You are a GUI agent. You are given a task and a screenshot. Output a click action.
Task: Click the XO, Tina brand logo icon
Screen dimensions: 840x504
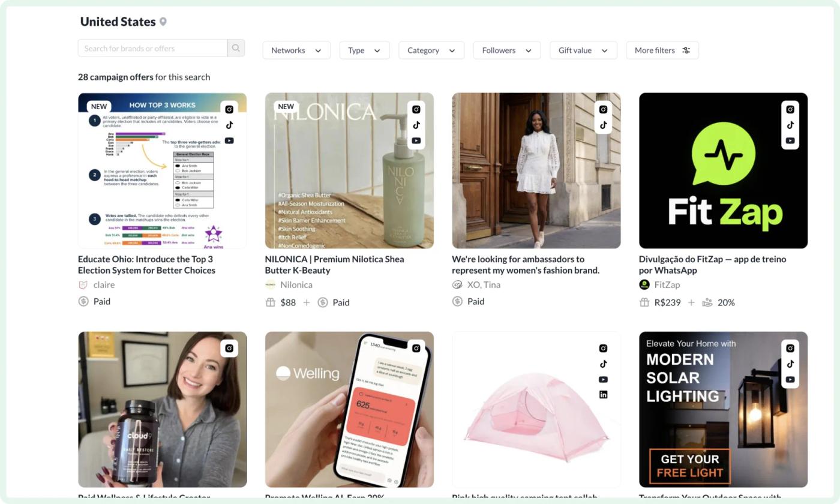tap(457, 284)
